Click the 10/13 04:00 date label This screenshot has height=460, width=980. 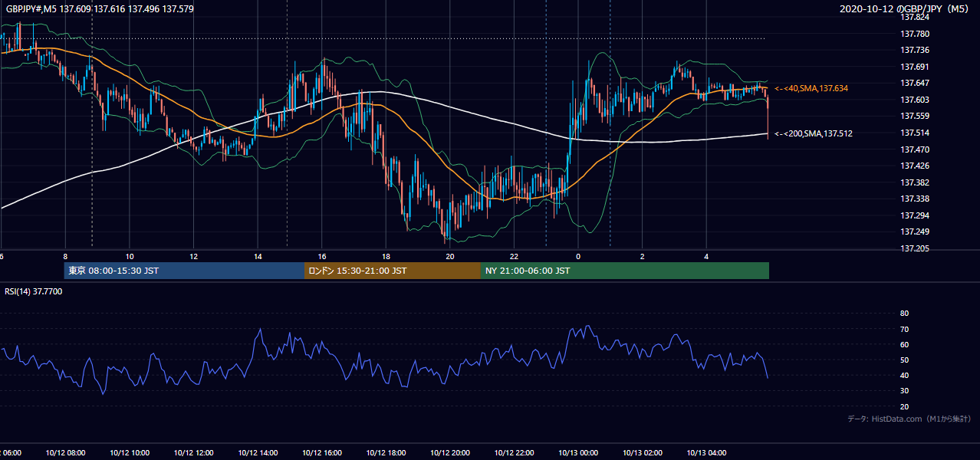(x=706, y=453)
